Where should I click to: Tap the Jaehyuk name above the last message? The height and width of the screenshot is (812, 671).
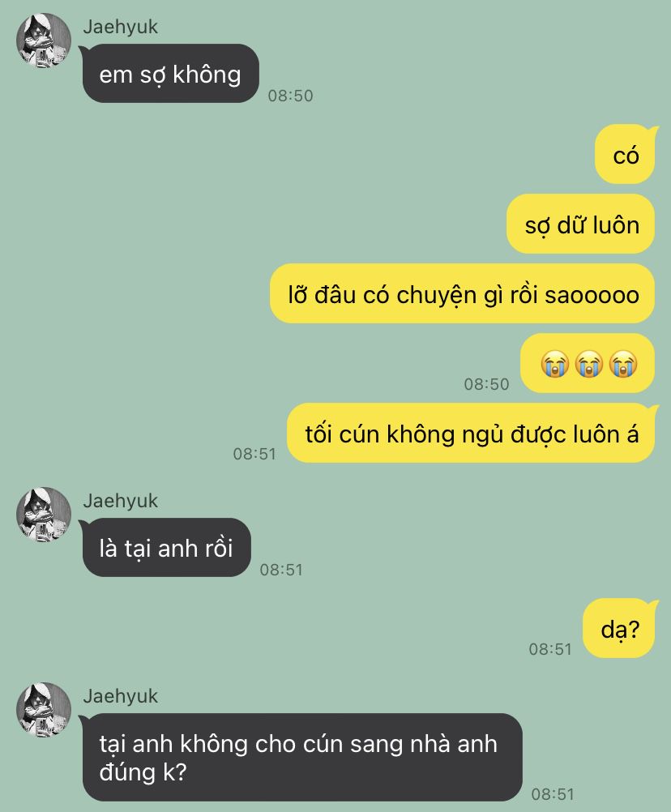click(x=120, y=696)
